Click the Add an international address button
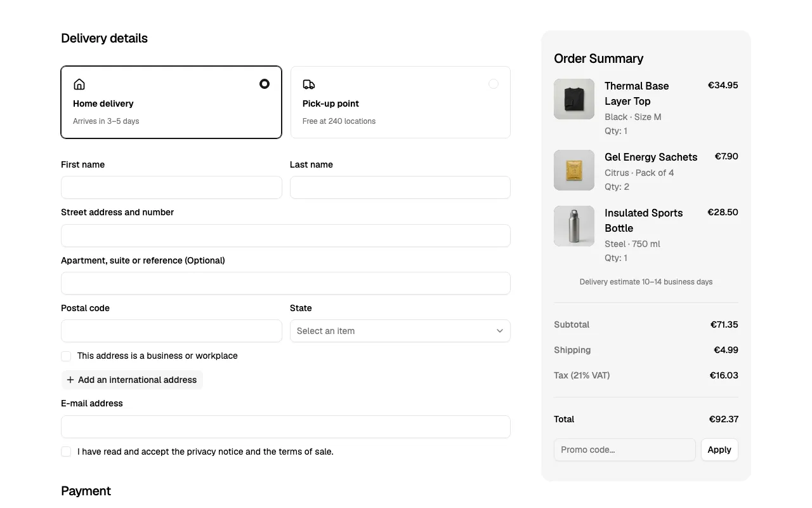 tap(132, 380)
